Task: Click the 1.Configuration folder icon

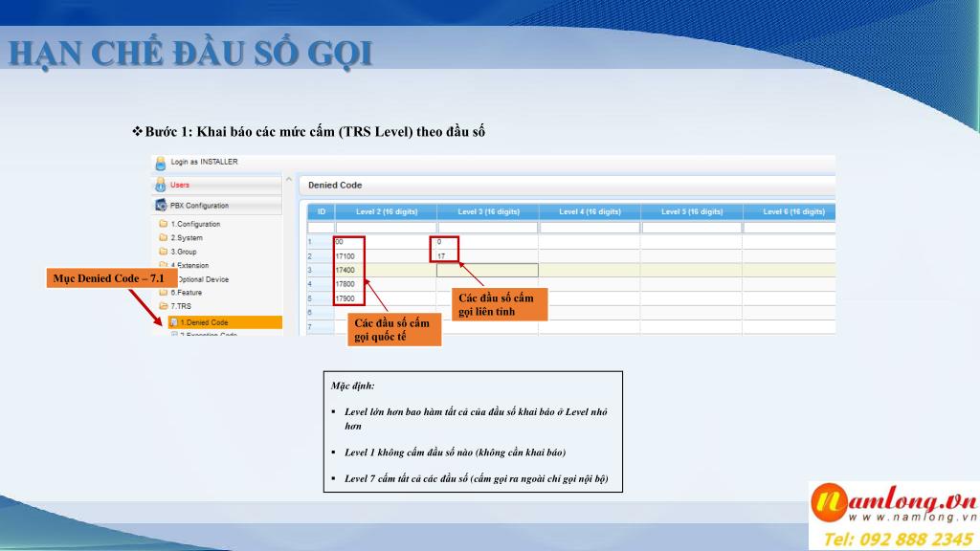Action: [x=163, y=224]
